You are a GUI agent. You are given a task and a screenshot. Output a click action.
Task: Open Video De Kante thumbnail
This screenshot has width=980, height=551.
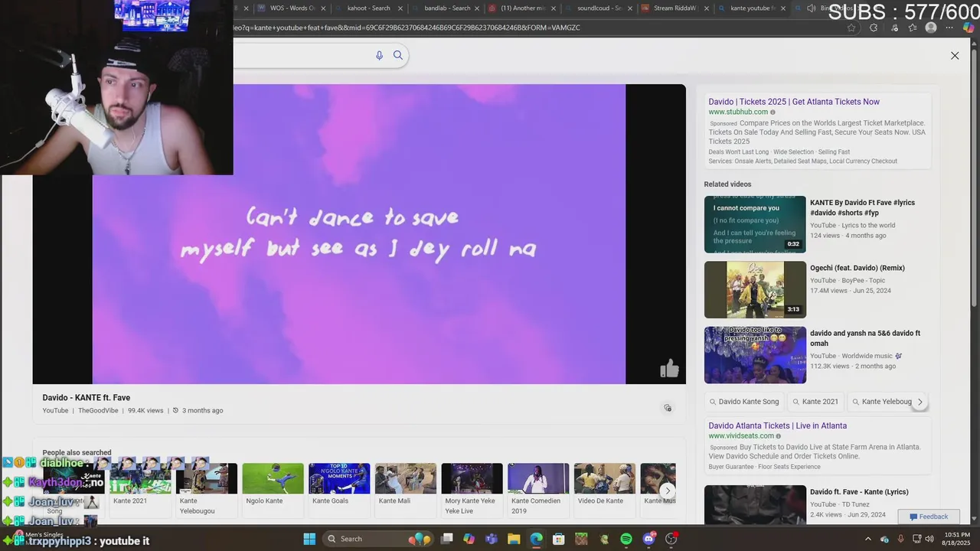605,478
